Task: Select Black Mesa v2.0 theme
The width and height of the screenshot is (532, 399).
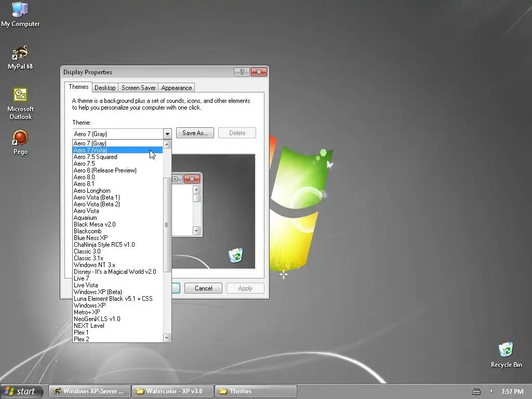Action: pyautogui.click(x=118, y=224)
